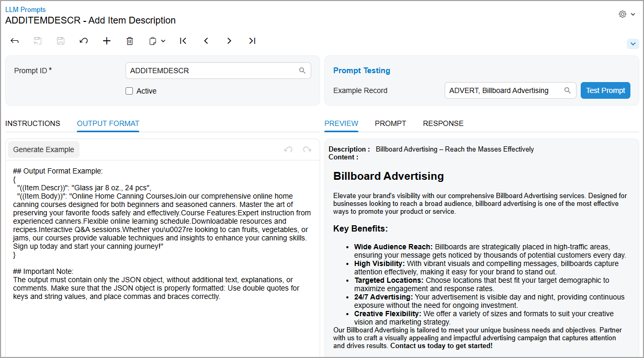The height and width of the screenshot is (358, 644).
Task: Click the undo icon in the toolbar
Action: coord(84,41)
